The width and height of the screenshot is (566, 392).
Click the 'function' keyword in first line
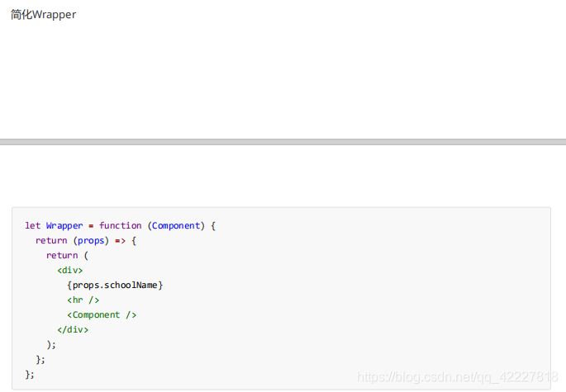tap(120, 226)
